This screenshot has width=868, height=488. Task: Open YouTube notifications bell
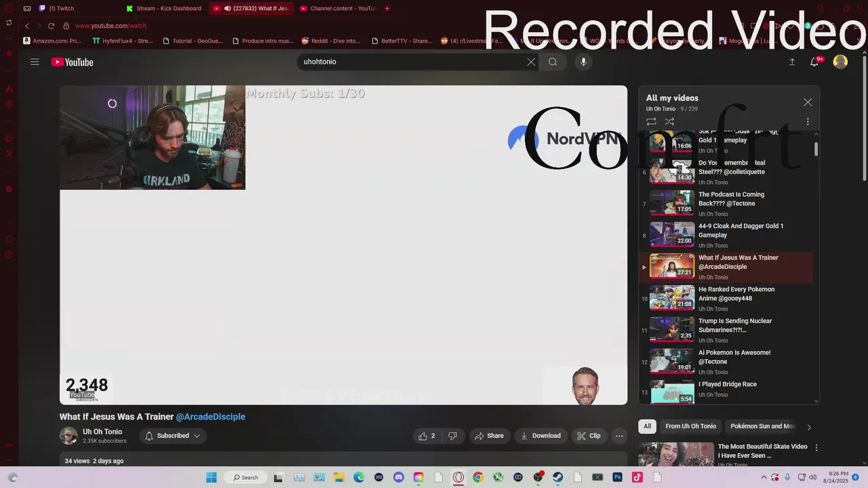point(816,62)
